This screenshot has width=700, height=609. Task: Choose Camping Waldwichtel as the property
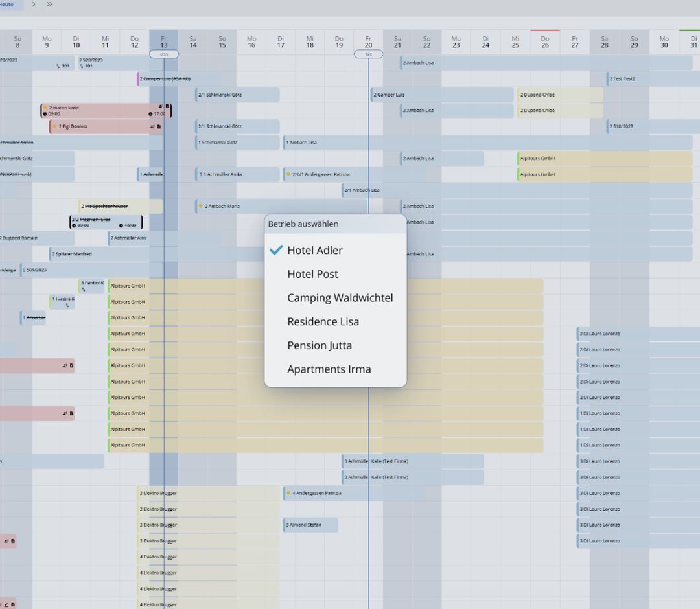pyautogui.click(x=340, y=298)
